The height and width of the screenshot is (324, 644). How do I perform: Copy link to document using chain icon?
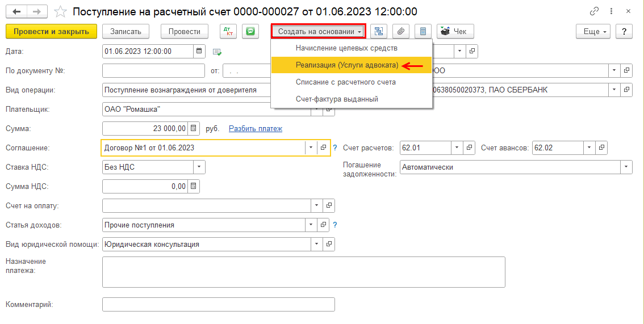point(595,11)
